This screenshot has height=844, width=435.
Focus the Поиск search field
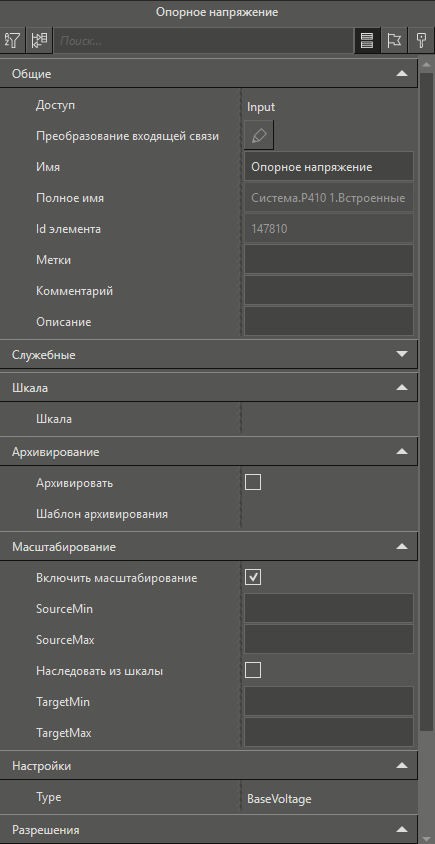click(x=204, y=40)
